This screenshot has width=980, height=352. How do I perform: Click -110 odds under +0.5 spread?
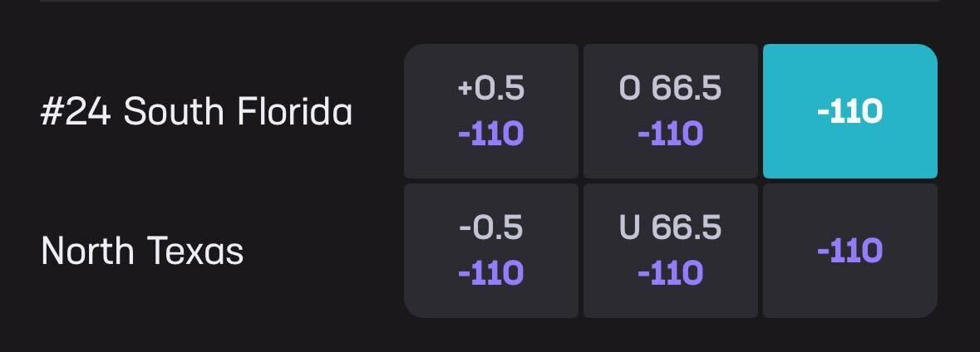click(x=490, y=133)
